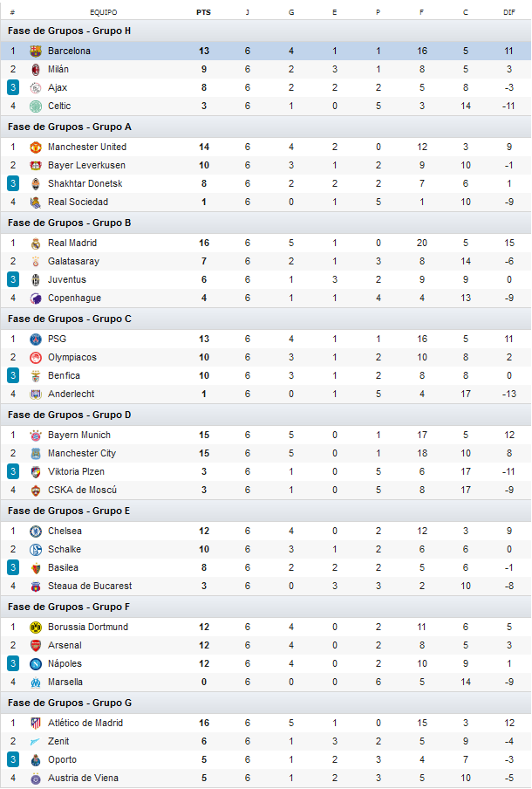Click the Chelsea club crest icon
The height and width of the screenshot is (789, 532).
pyautogui.click(x=36, y=532)
